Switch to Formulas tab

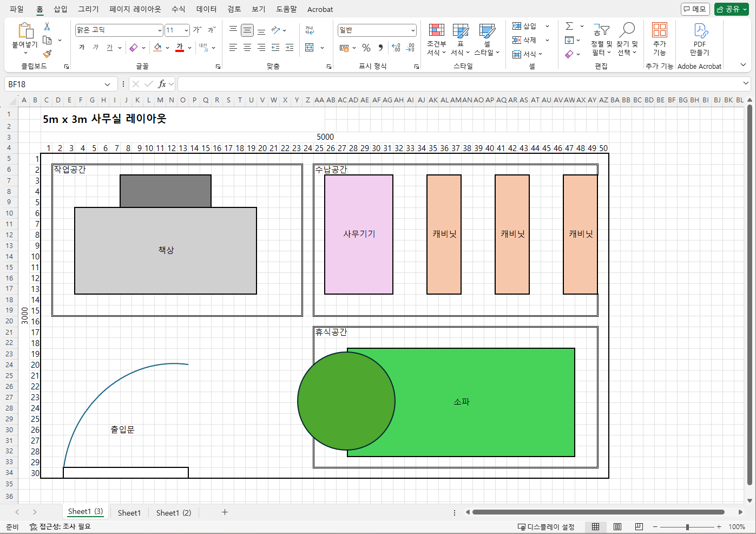click(x=179, y=9)
